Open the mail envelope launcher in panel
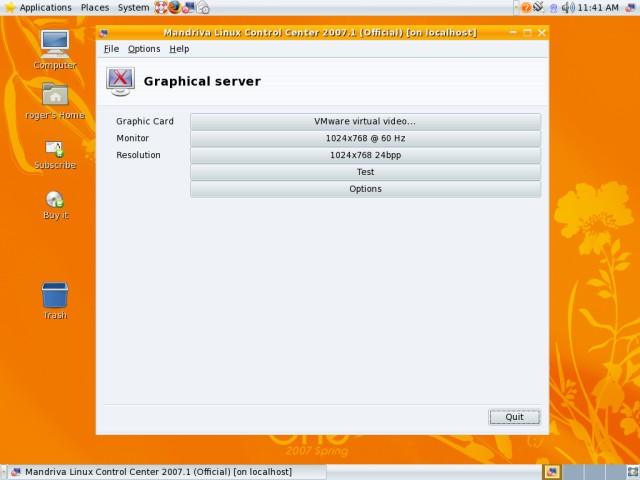Image resolution: width=640 pixels, height=480 pixels. point(203,7)
